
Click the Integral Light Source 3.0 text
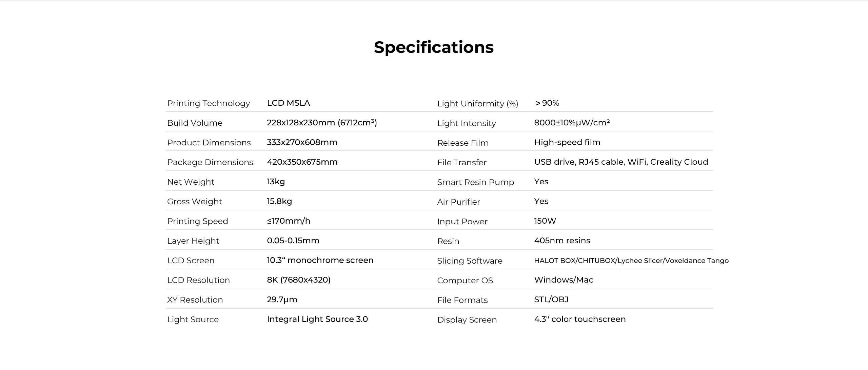point(317,319)
